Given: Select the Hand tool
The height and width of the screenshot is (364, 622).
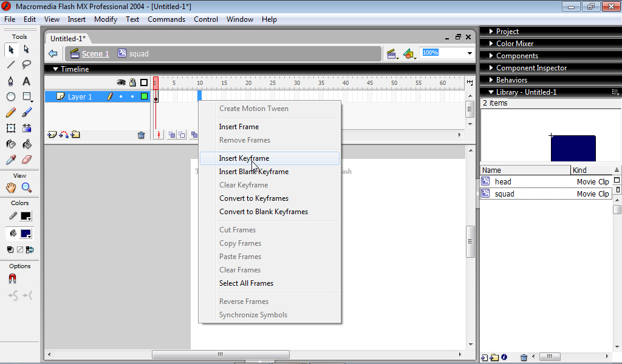Looking at the screenshot, I should tap(11, 187).
